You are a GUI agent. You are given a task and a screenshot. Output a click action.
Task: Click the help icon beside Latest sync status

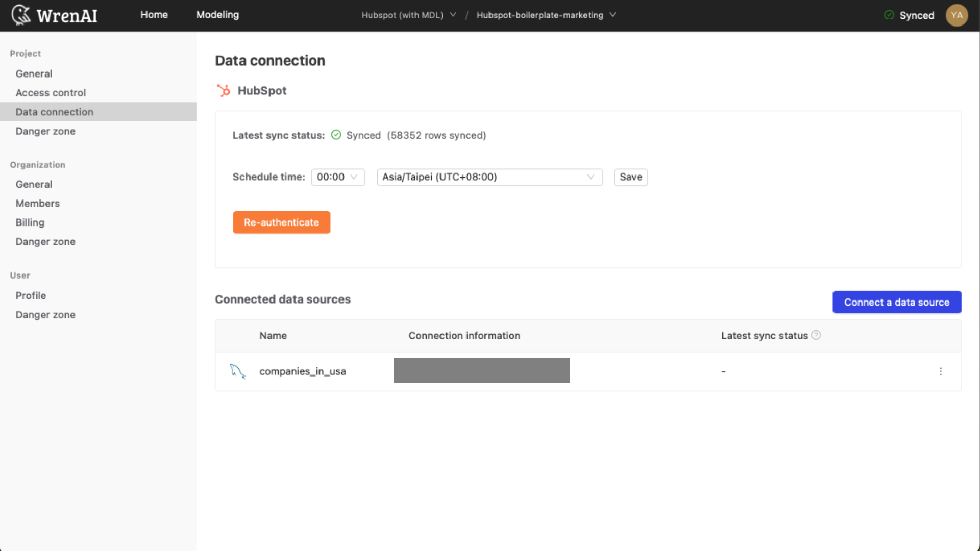tap(816, 335)
